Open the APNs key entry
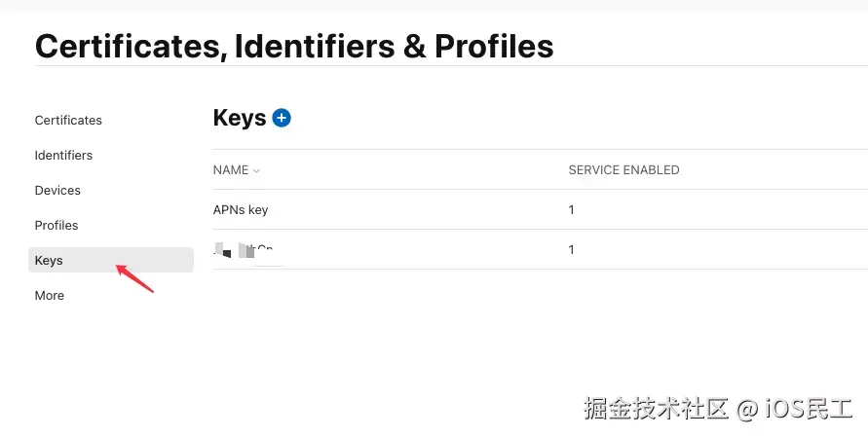 click(x=241, y=209)
